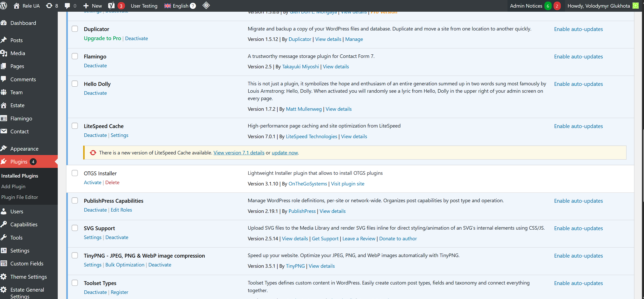The height and width of the screenshot is (299, 644).
Task: Click the Posts pushpin icon
Action: pos(4,40)
